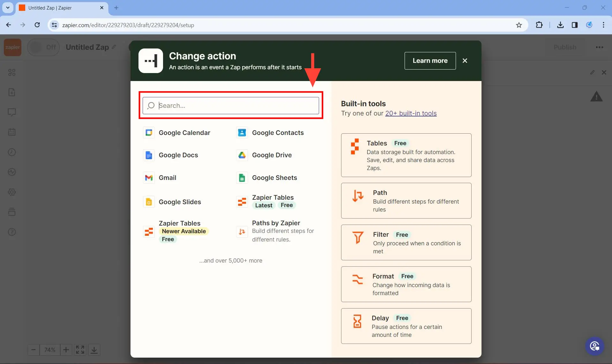Select the Delay built-in tool card
This screenshot has height=364, width=612.
(x=406, y=326)
